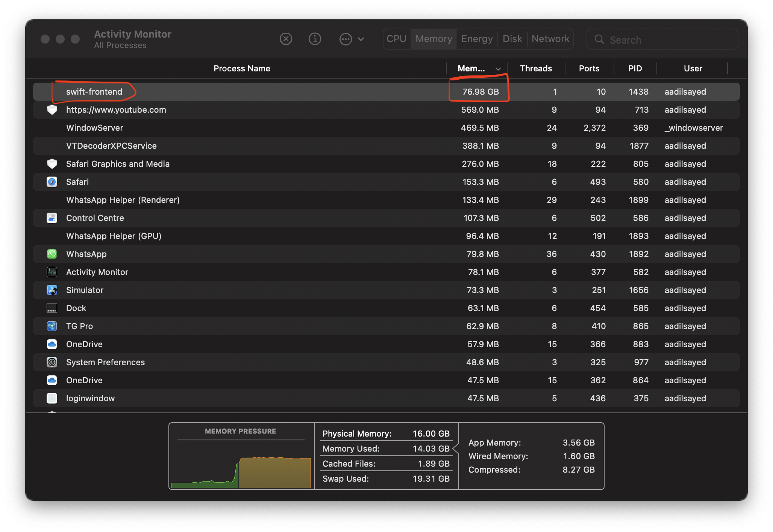
Task: Click the Control Centre icon in the process list
Action: (52, 218)
